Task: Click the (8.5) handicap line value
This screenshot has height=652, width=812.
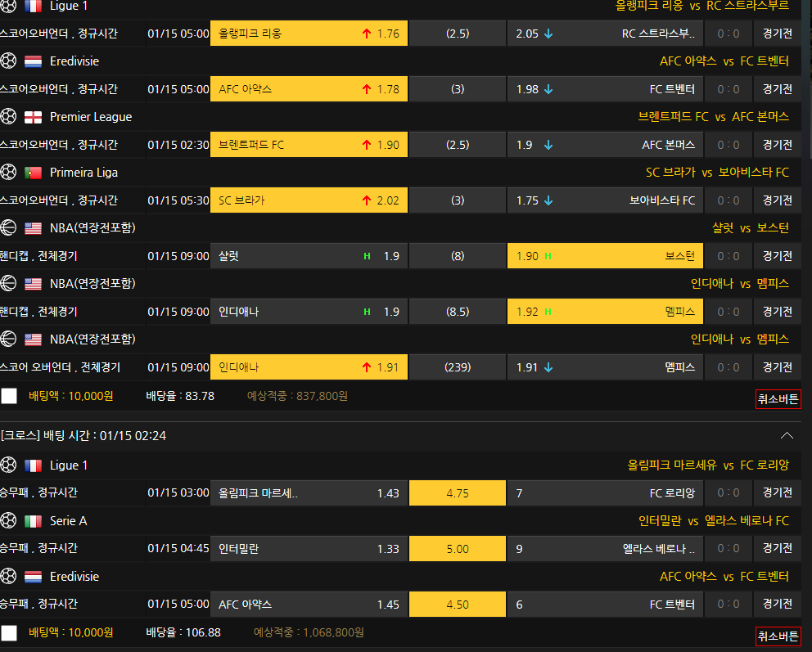Action: (x=458, y=312)
